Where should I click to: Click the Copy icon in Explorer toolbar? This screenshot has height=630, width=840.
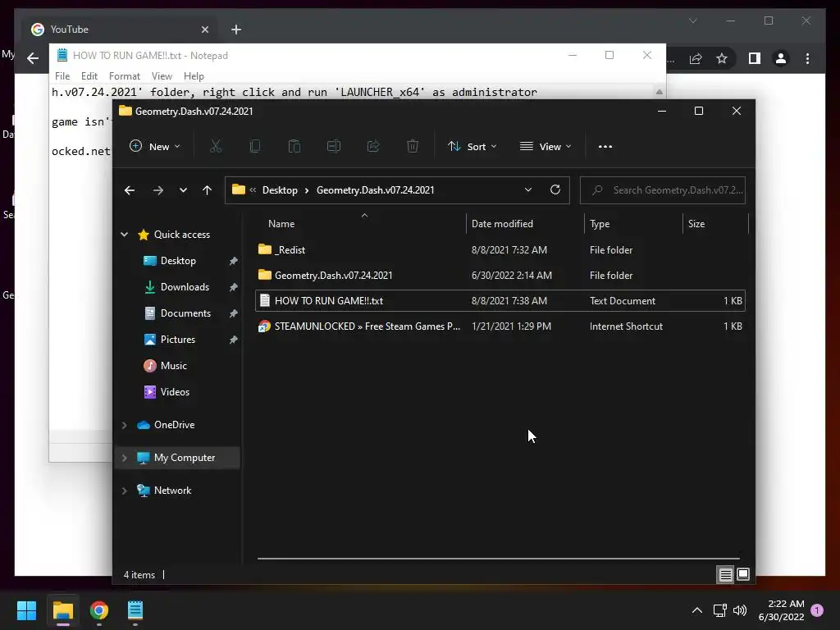pyautogui.click(x=255, y=146)
